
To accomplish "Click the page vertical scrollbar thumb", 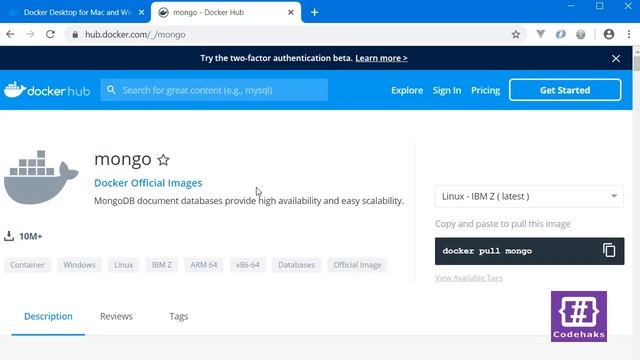I will (x=636, y=64).
